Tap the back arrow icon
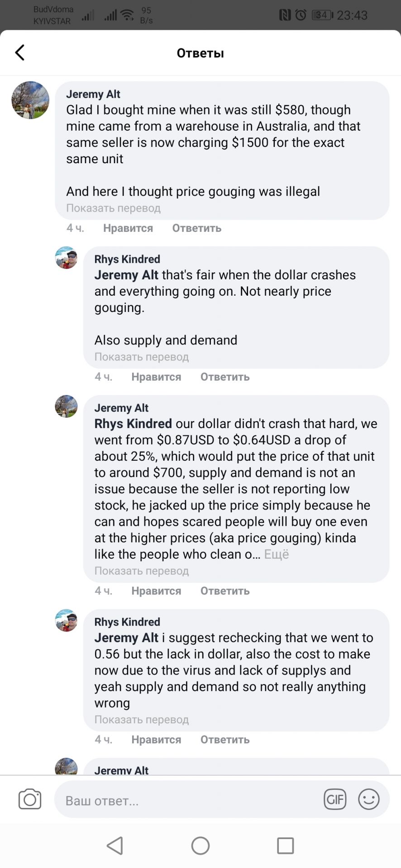 [x=20, y=53]
